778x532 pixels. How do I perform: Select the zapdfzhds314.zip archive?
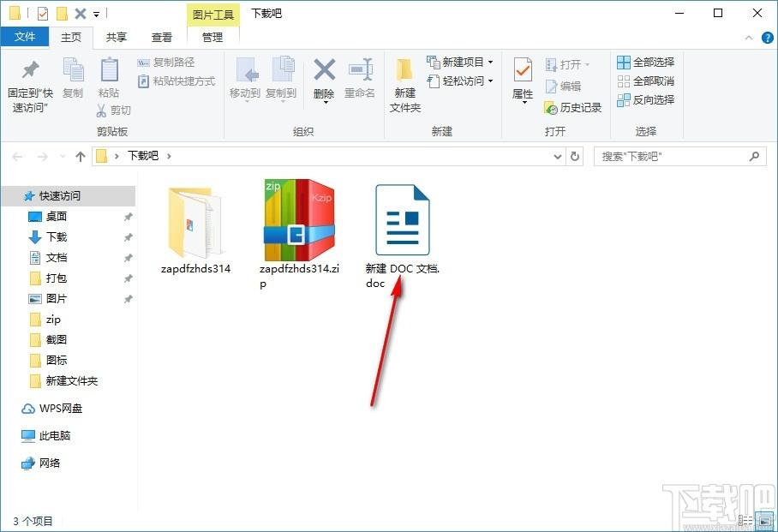(x=299, y=233)
